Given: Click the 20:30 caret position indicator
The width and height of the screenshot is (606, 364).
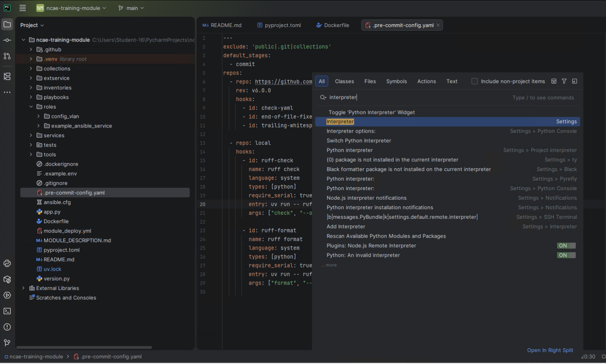Looking at the screenshot, I should point(588,356).
